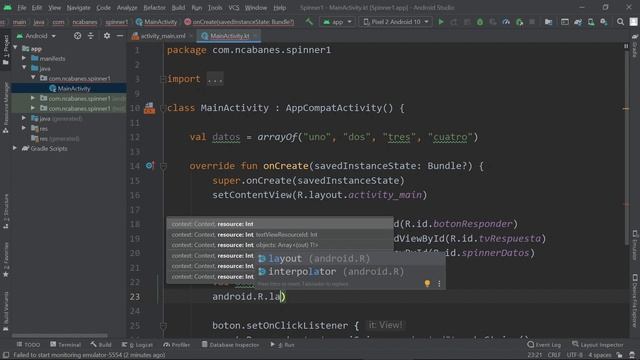Open Device File folder icon in toolbar
This screenshot has width=640, height=360.
(x=549, y=22)
